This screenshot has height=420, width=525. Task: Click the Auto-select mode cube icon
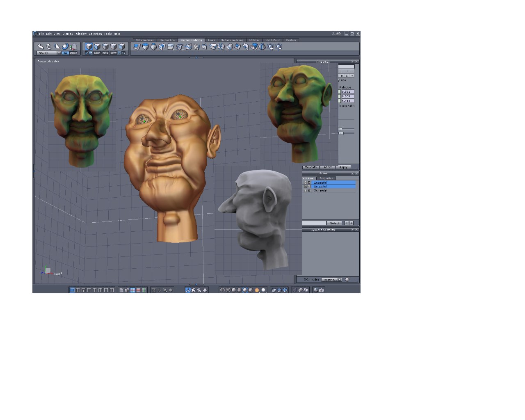coord(122,46)
